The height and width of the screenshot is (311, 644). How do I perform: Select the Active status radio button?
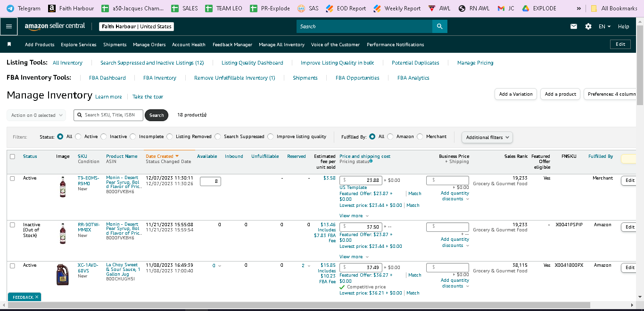[78, 137]
